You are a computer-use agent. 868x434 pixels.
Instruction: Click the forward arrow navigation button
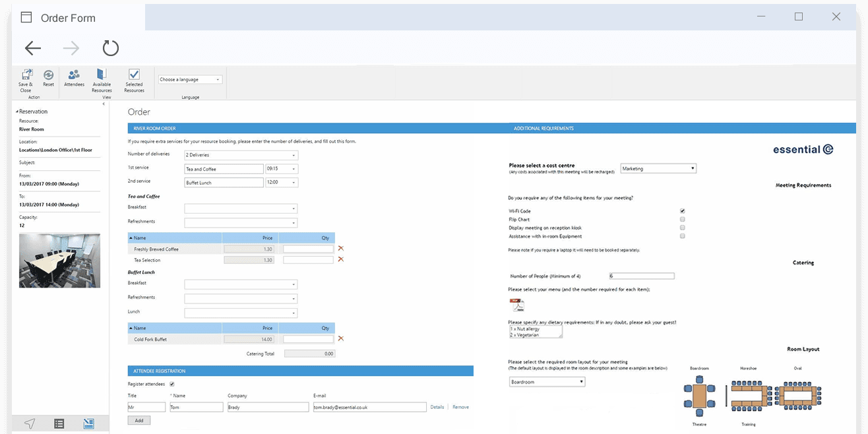coord(71,48)
